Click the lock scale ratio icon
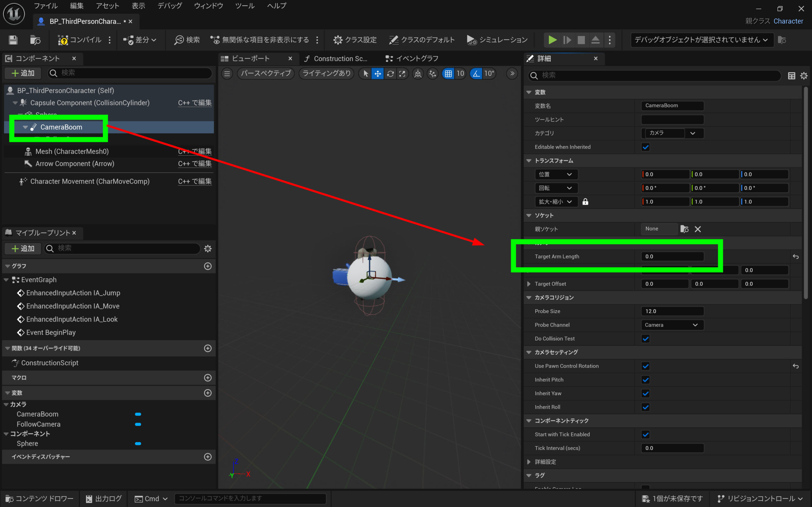 tap(585, 202)
